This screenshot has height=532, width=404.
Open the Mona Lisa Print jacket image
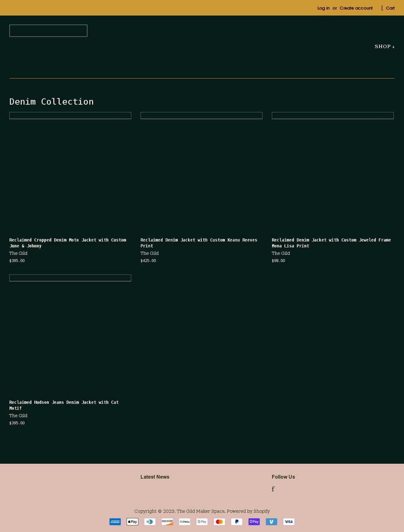(332, 115)
